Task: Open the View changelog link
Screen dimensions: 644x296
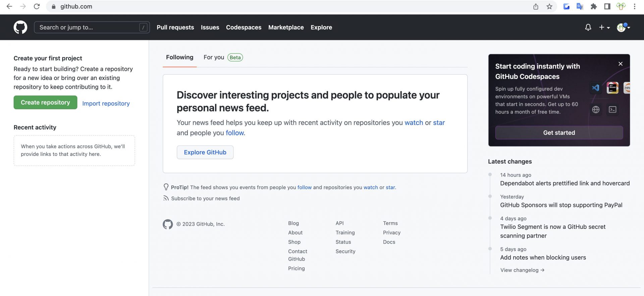Action: pyautogui.click(x=522, y=270)
